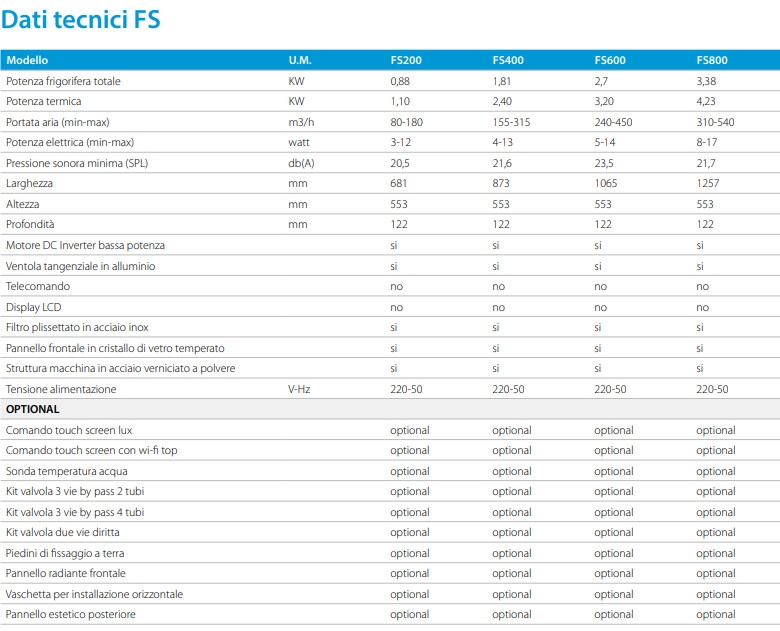Click the OPTIONAL section header
780x631 pixels.
click(x=33, y=409)
